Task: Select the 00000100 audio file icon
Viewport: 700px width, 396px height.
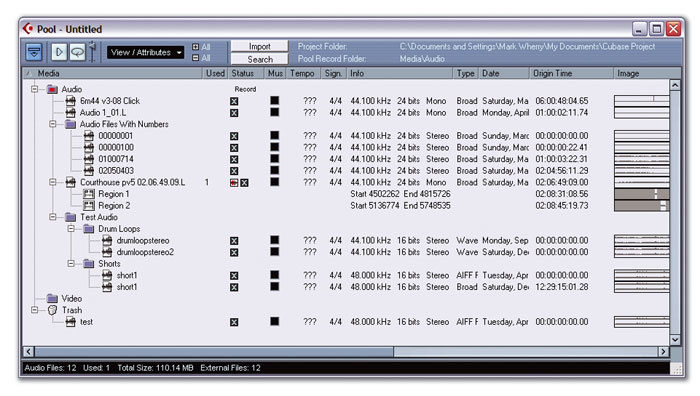Action: pos(89,147)
